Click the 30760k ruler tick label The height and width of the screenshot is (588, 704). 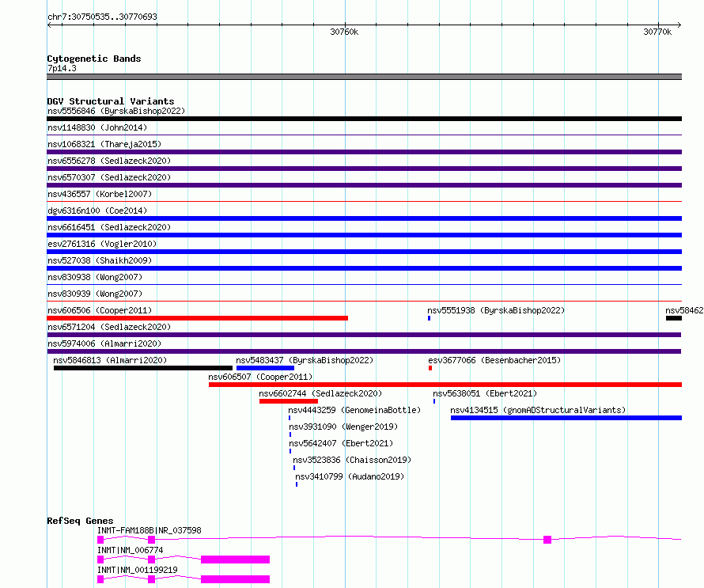pyautogui.click(x=344, y=32)
